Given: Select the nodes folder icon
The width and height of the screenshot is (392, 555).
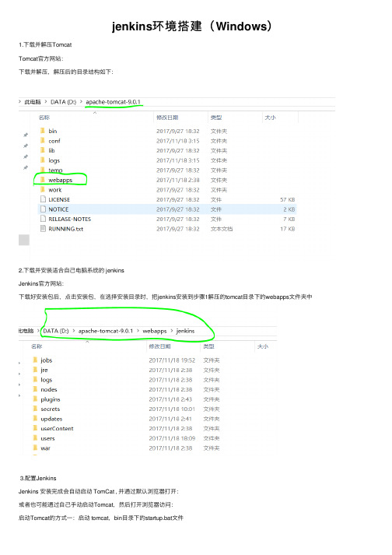Looking at the screenshot, I should point(35,389).
